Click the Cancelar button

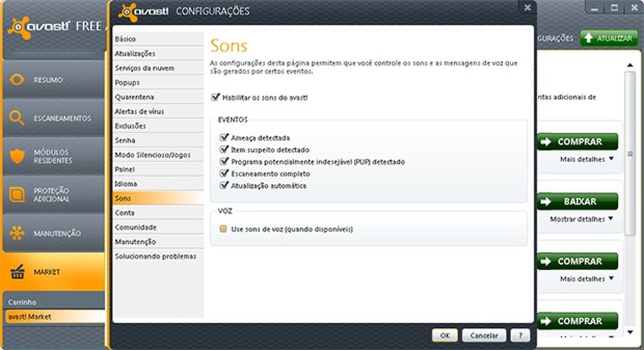point(484,336)
